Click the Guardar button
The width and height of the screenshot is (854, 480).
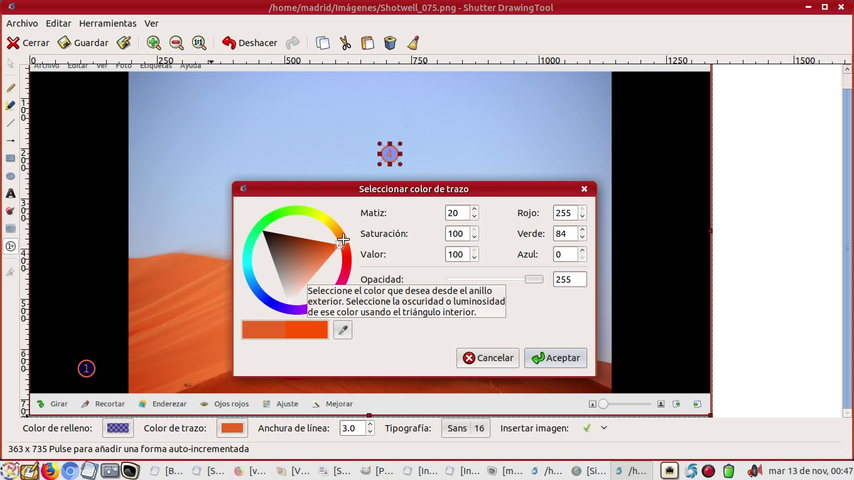(x=83, y=43)
